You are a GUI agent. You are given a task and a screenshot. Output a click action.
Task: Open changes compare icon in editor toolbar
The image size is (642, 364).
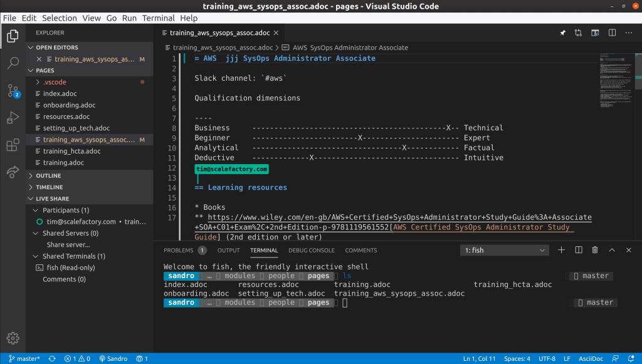[x=578, y=33]
